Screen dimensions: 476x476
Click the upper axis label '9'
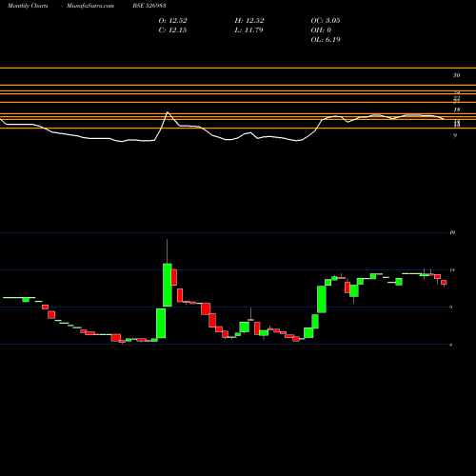455,135
